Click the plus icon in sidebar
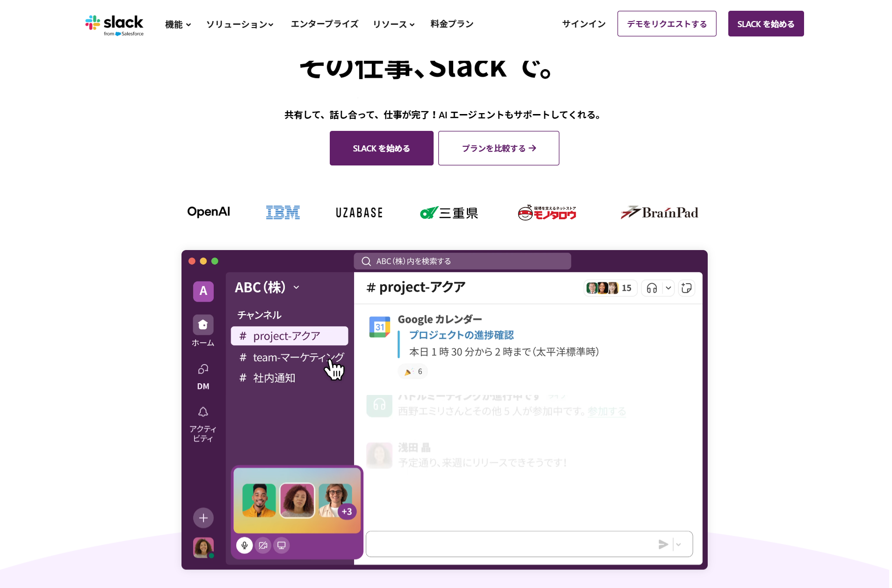The height and width of the screenshot is (588, 892). [203, 518]
